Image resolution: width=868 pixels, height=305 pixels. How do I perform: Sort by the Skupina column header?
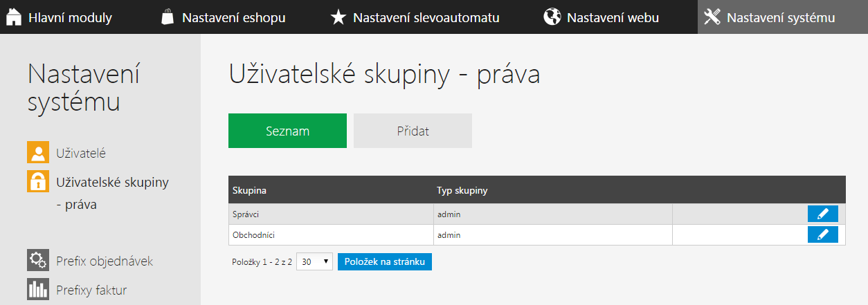coord(250,190)
